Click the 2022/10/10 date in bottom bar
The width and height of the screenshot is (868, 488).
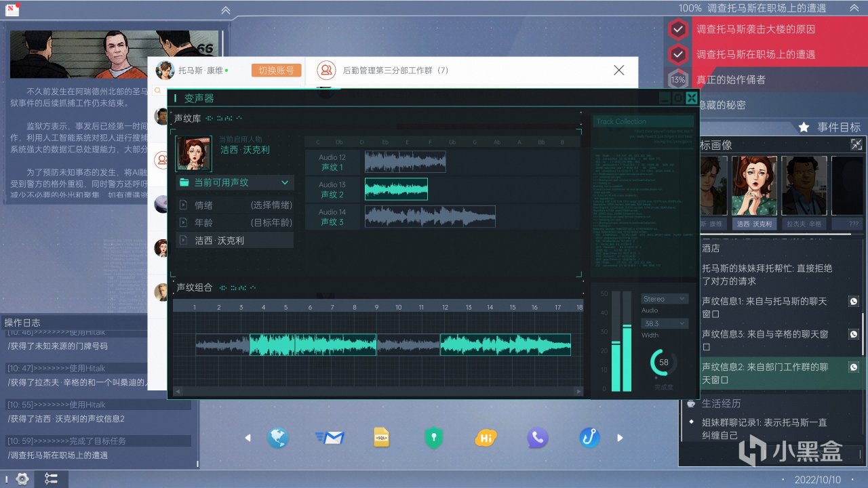click(x=816, y=480)
